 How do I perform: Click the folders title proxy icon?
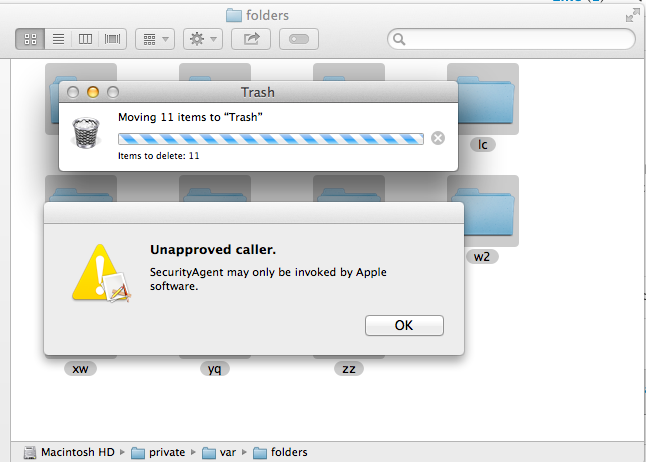[x=234, y=16]
